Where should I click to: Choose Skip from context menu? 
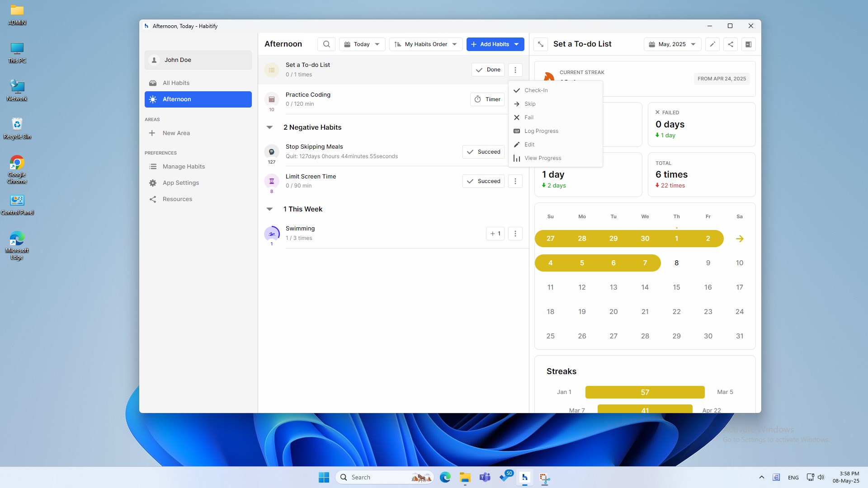coord(556,104)
